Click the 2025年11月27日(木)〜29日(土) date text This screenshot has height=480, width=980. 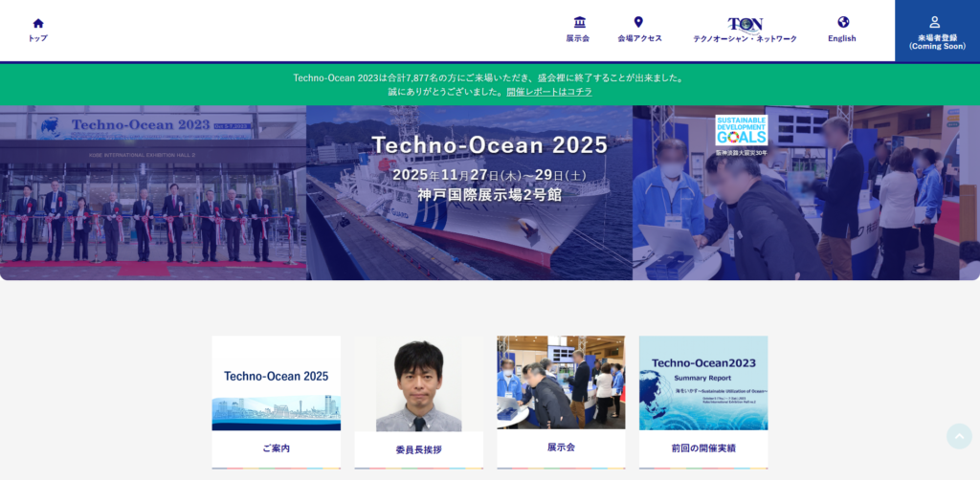[489, 175]
